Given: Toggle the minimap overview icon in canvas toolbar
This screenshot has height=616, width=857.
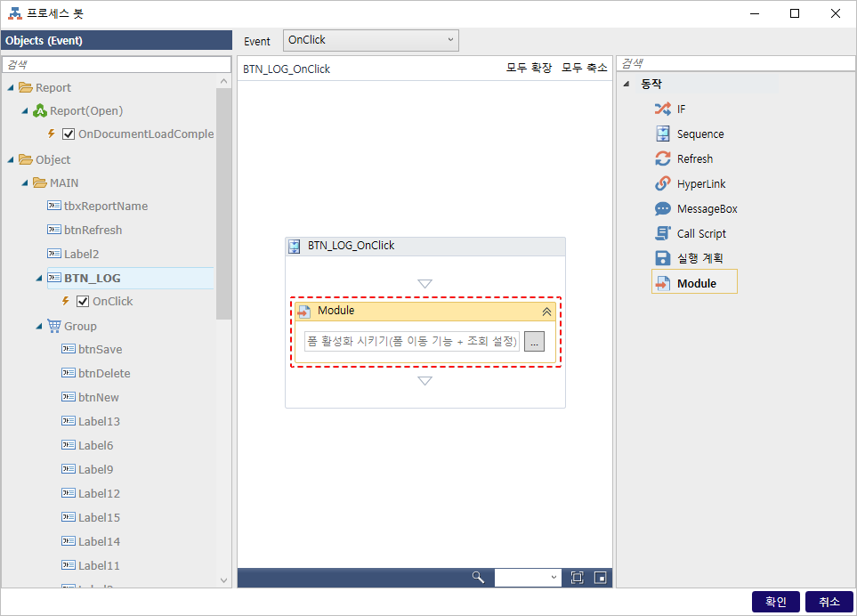Looking at the screenshot, I should tap(601, 578).
